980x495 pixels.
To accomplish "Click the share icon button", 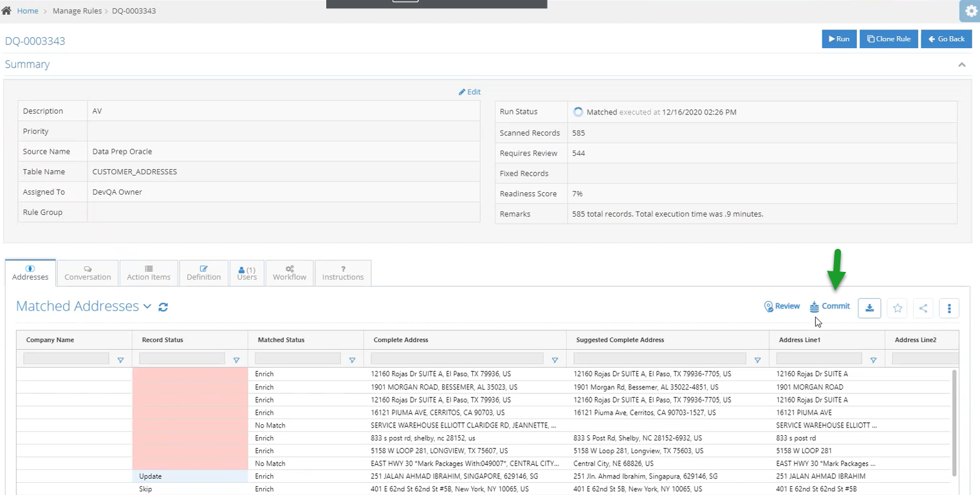I will [x=923, y=308].
